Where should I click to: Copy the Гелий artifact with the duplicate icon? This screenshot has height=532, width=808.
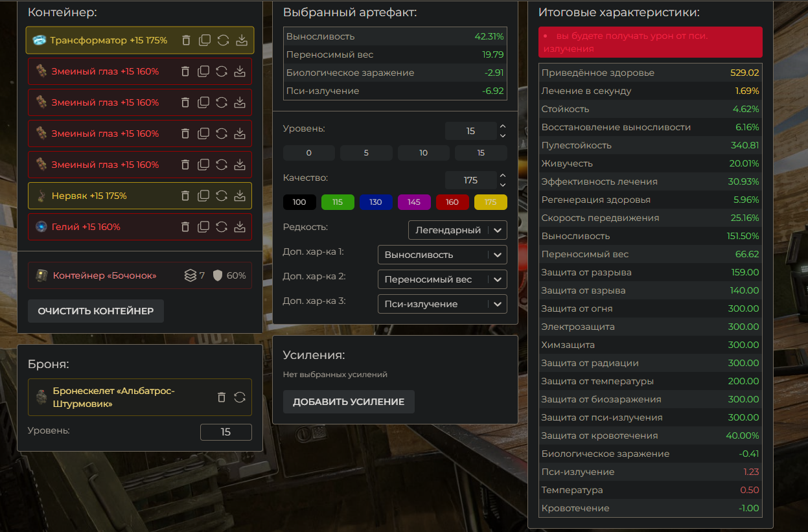pyautogui.click(x=203, y=227)
